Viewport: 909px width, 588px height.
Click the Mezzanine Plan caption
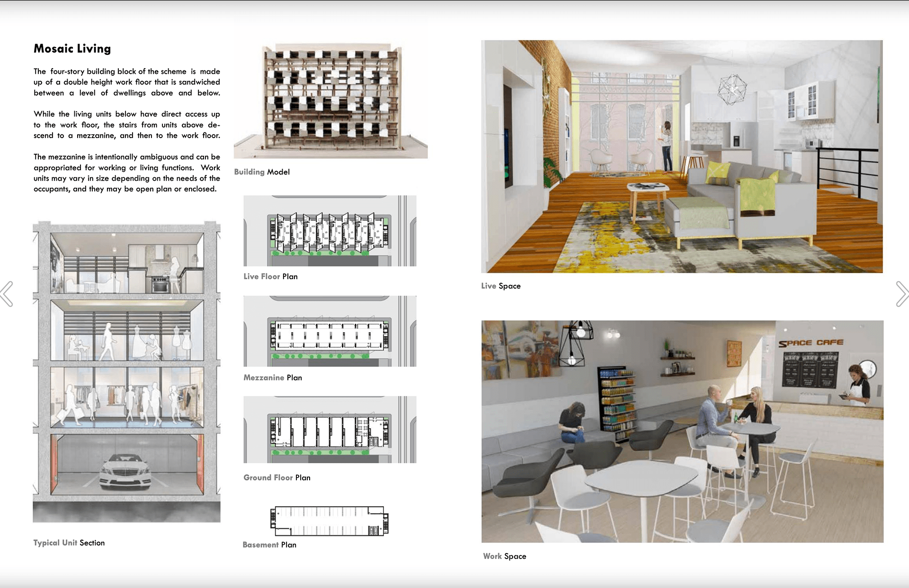273,377
